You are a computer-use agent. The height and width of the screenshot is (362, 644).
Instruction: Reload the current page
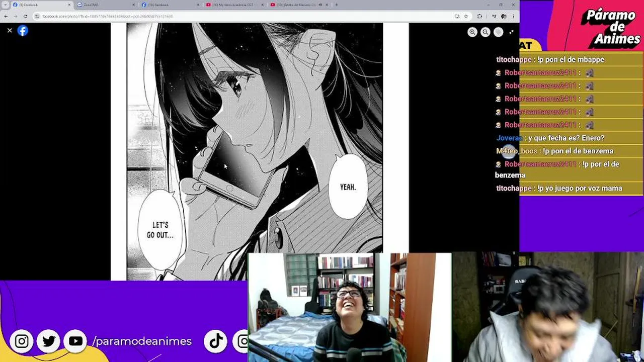[25, 16]
